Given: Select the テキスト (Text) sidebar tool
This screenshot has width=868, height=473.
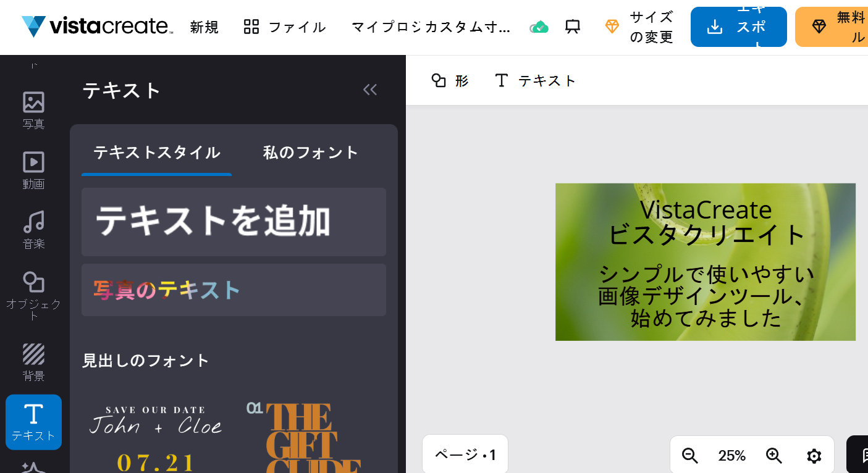Looking at the screenshot, I should (33, 422).
